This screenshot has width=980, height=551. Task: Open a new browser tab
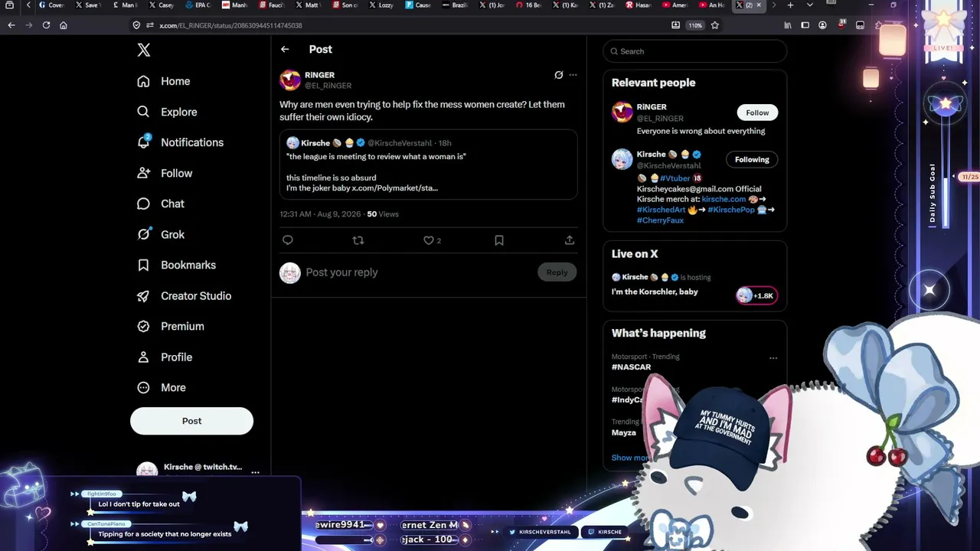tap(790, 5)
